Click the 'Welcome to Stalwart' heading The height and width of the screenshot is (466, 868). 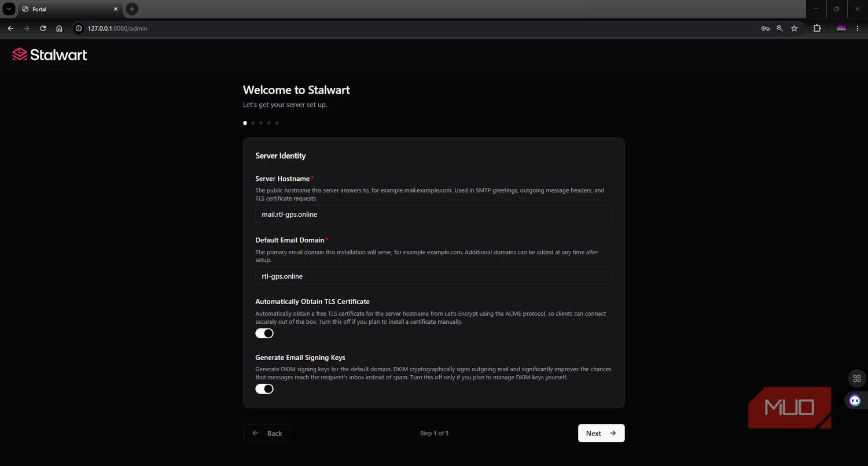click(x=296, y=90)
